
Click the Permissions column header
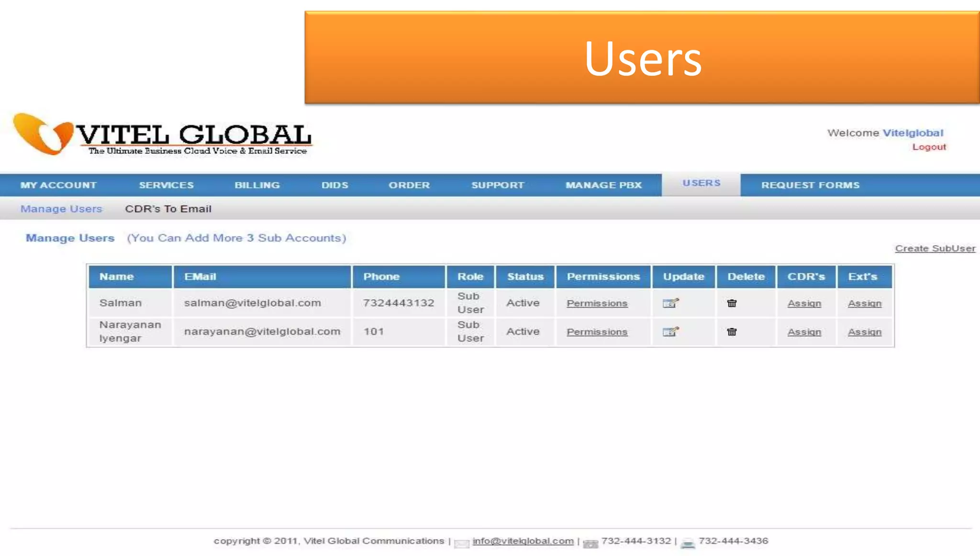click(x=603, y=276)
